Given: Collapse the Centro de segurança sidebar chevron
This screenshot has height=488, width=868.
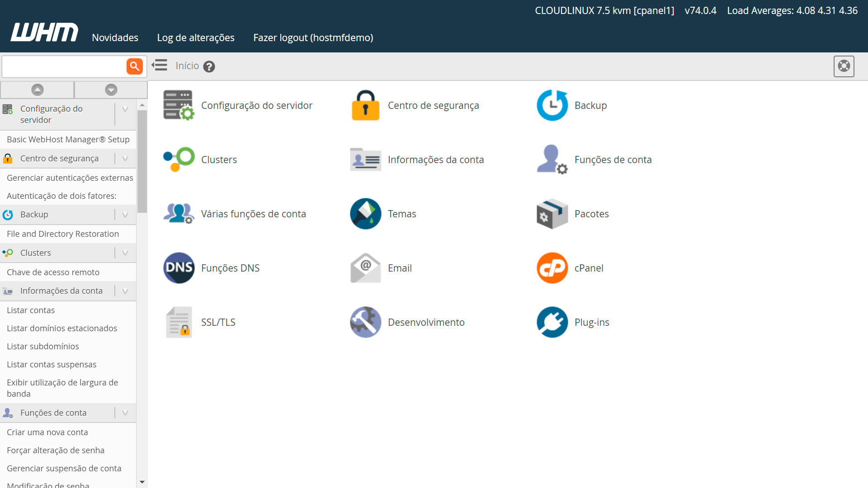Looking at the screenshot, I should pyautogui.click(x=125, y=159).
